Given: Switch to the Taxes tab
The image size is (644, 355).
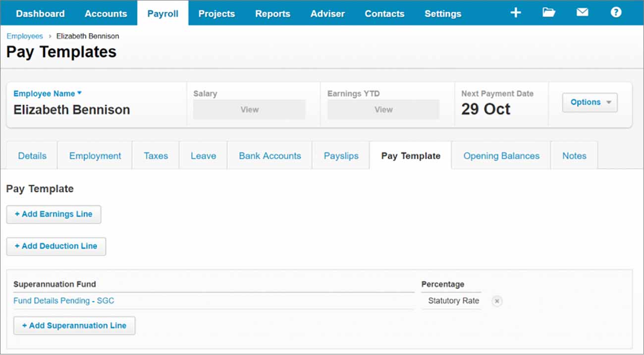Looking at the screenshot, I should [156, 155].
